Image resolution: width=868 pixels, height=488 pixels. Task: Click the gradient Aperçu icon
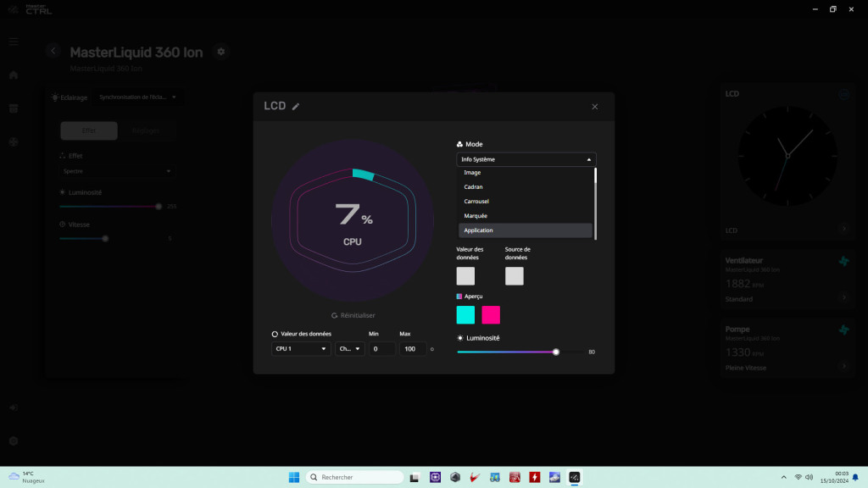point(459,297)
